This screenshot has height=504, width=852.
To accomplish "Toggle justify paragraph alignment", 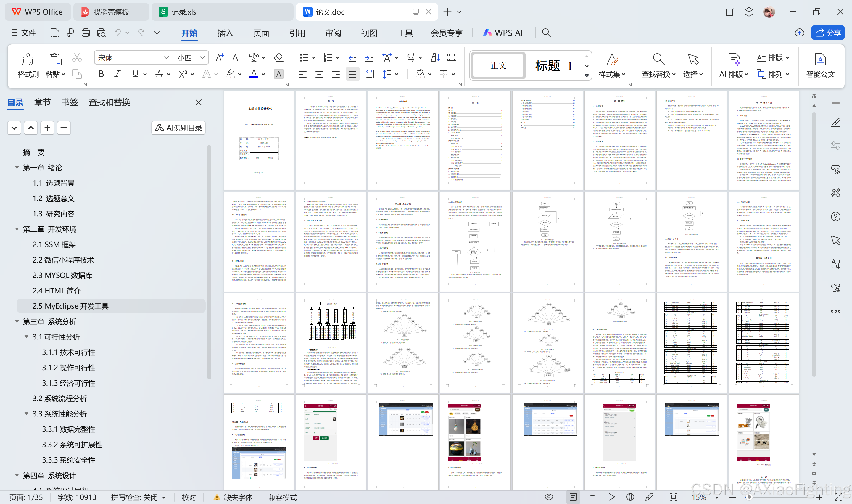I will (352, 74).
